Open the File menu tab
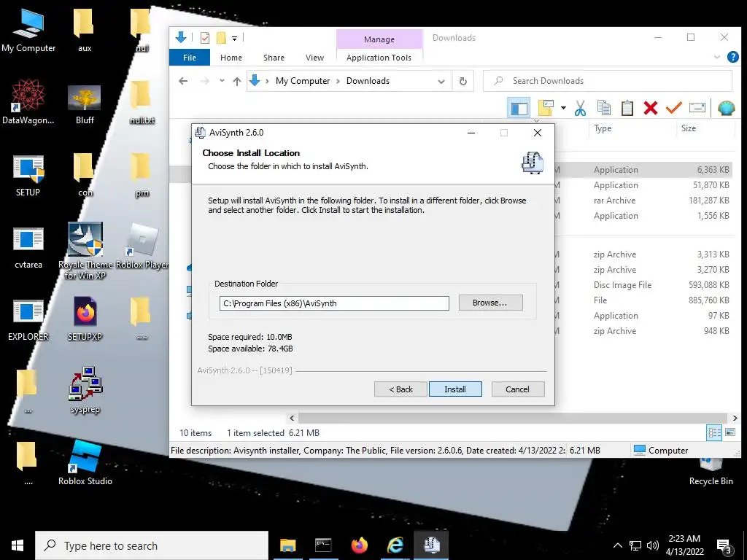The height and width of the screenshot is (560, 747). pos(190,57)
